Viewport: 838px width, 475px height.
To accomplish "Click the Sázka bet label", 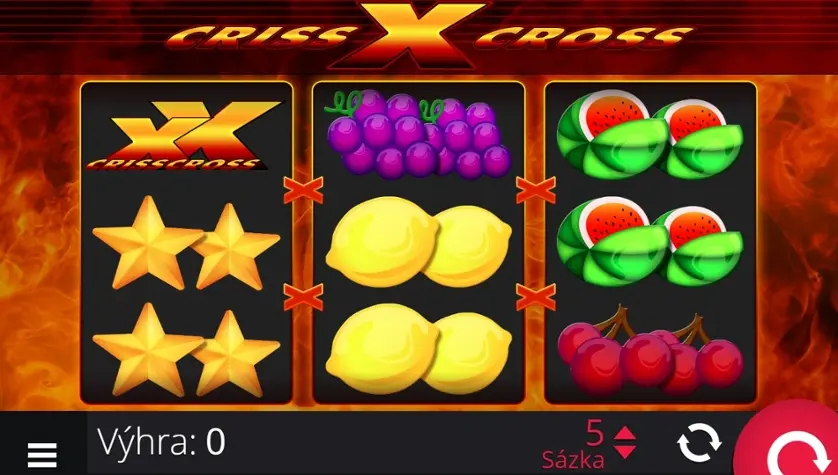I will [x=573, y=460].
